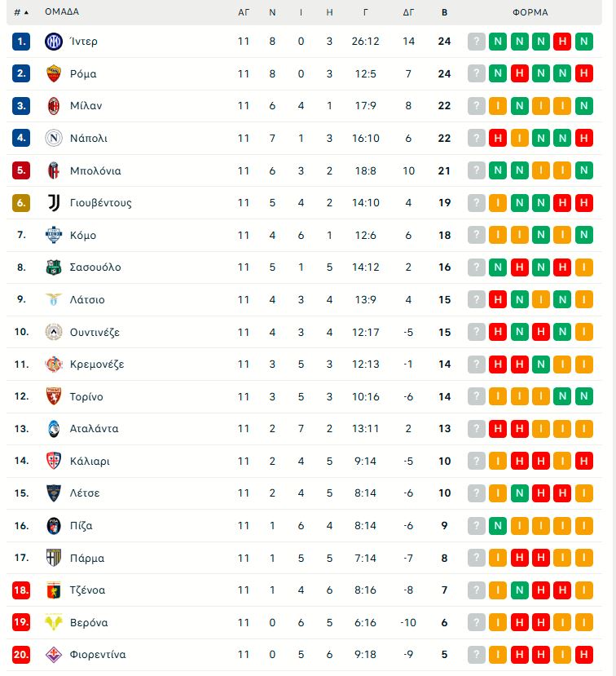Screen dimensions: 616x676
Task: Click the Lazio eagle crest icon
Action: coord(54,300)
